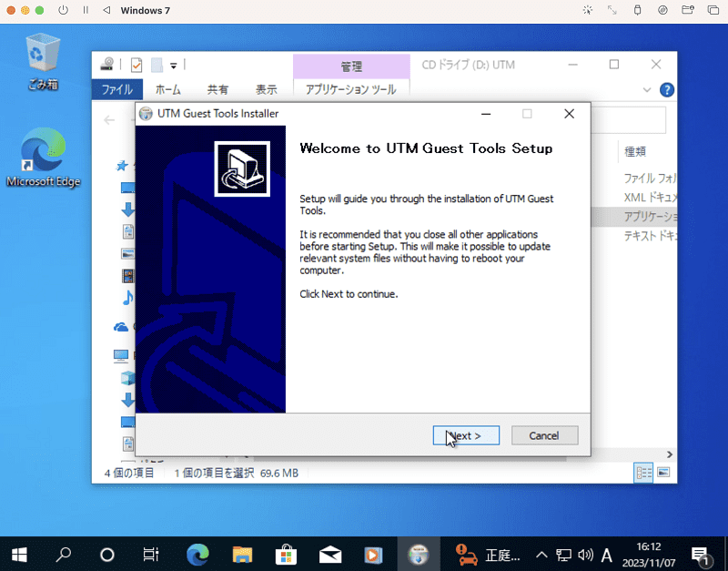
Task: Open volume control tray icon
Action: (x=585, y=555)
